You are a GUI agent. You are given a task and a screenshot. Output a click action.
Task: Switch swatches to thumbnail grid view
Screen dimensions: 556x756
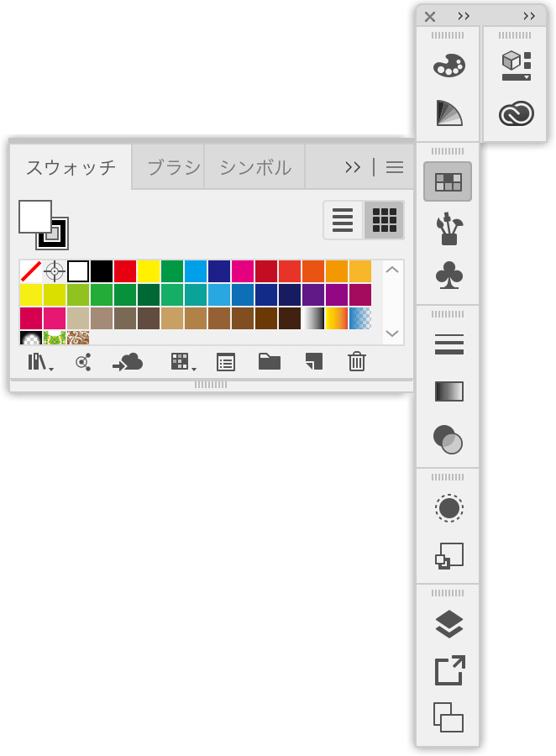[x=384, y=219]
